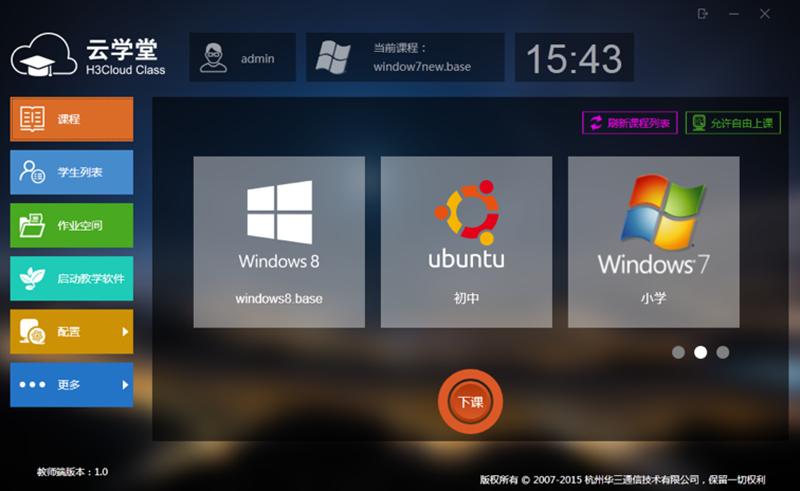This screenshot has width=800, height=491.
Task: Go to third page indicator dot
Action: (722, 352)
